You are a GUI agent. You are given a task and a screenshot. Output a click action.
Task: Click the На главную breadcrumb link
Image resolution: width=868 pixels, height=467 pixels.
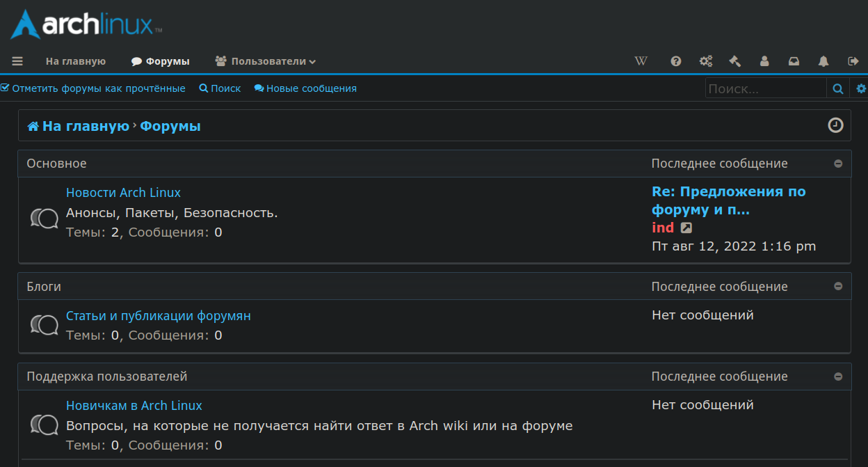78,126
